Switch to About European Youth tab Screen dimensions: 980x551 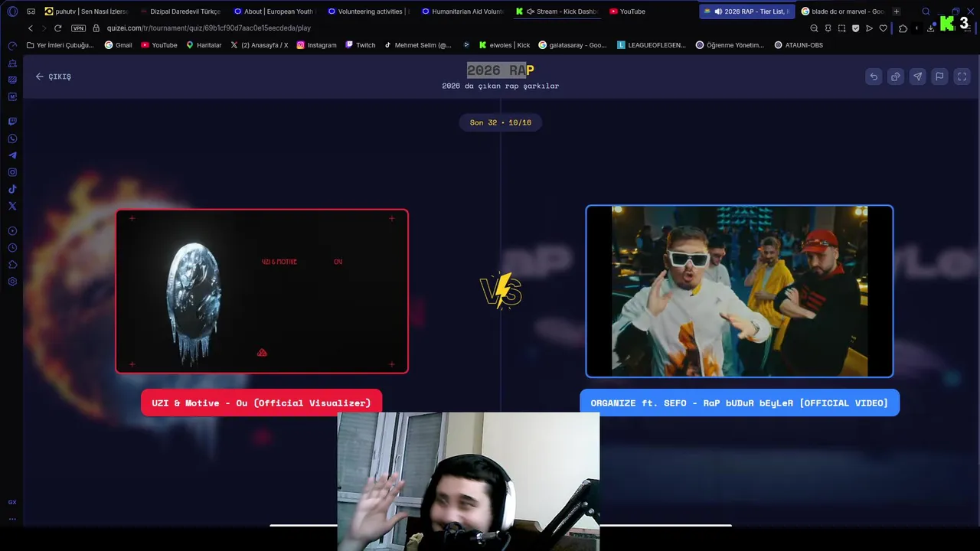[273, 11]
